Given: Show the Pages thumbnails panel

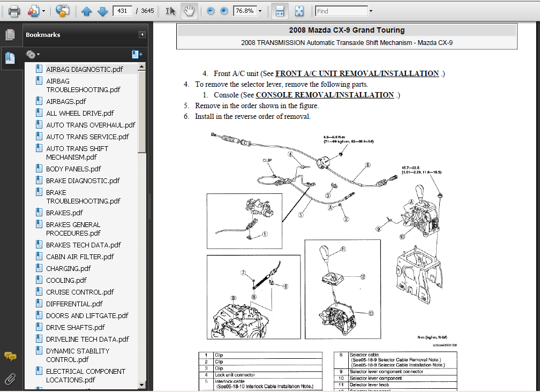Looking at the screenshot, I should 10,34.
